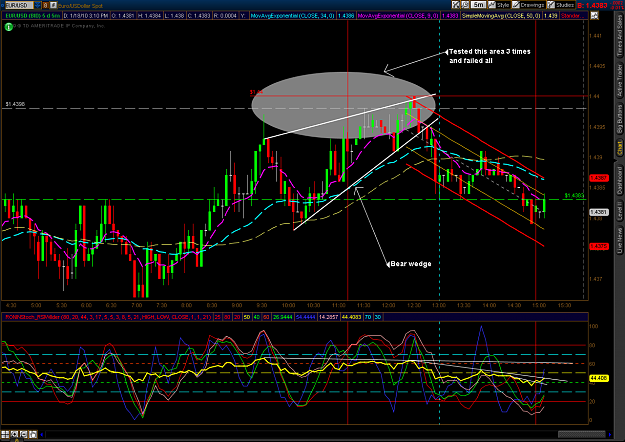This screenshot has height=442, width=625.
Task: Click the EUR/USD symbol input field
Action: coord(18,5)
